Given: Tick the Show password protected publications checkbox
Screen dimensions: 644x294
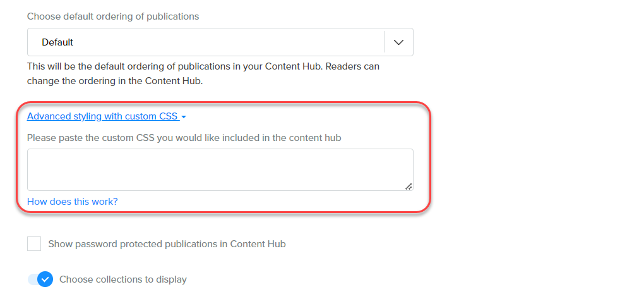Looking at the screenshot, I should pyautogui.click(x=34, y=244).
